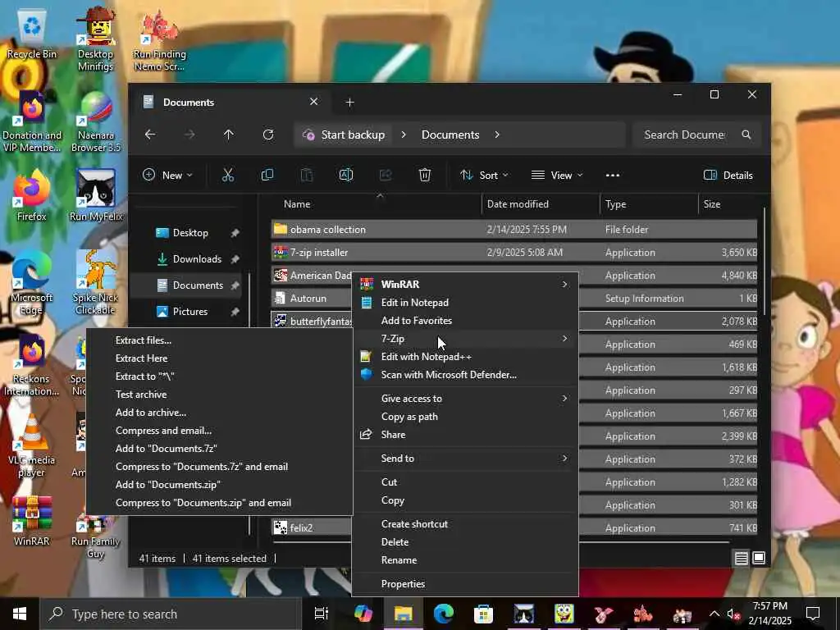This screenshot has height=630, width=840.
Task: Go back with the left arrow
Action: pos(150,135)
